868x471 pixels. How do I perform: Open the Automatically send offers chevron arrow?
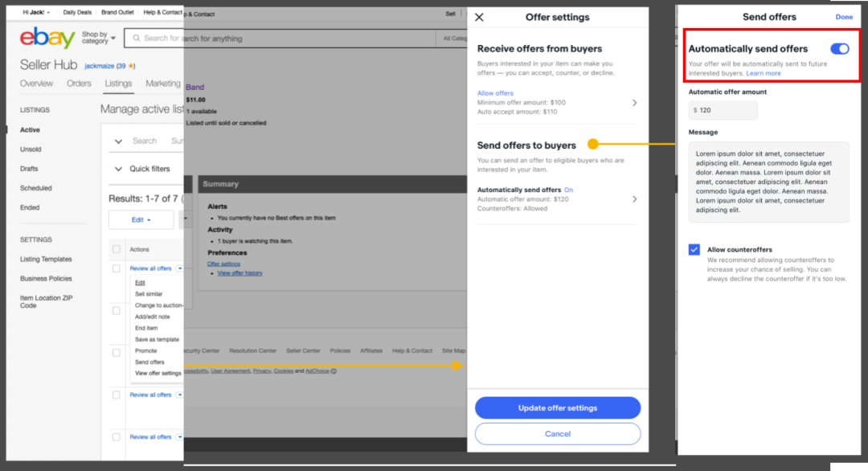(x=634, y=199)
